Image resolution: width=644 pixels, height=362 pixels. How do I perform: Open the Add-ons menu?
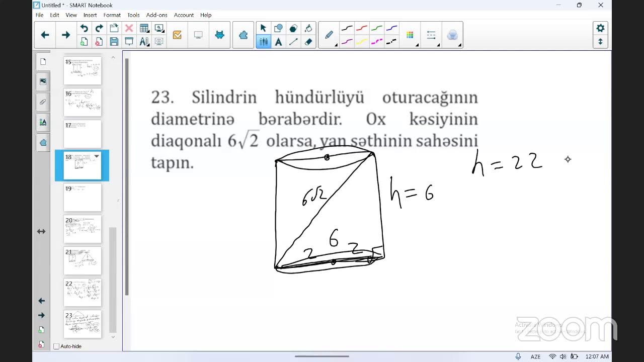coord(156,15)
